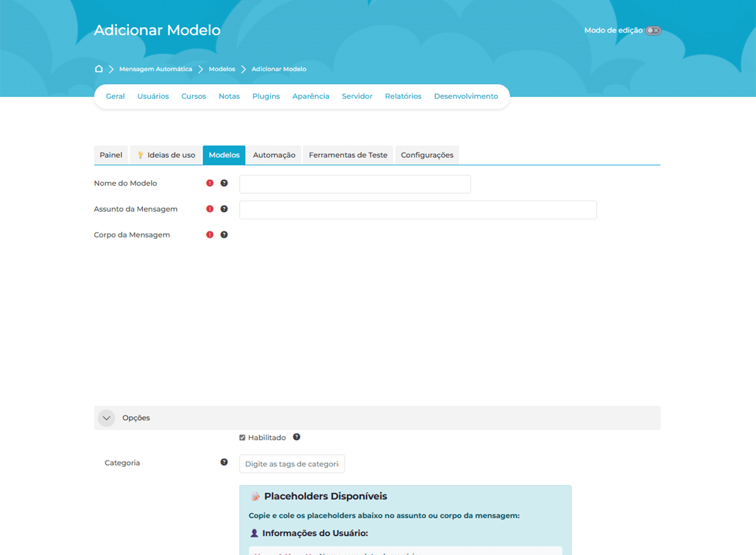Toggle Modo de edição switch

pyautogui.click(x=653, y=30)
